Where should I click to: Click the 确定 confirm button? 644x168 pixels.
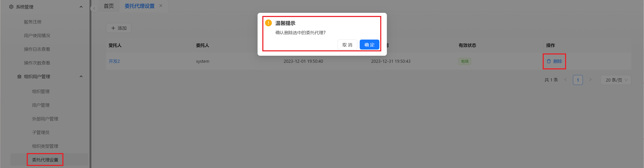(x=369, y=45)
